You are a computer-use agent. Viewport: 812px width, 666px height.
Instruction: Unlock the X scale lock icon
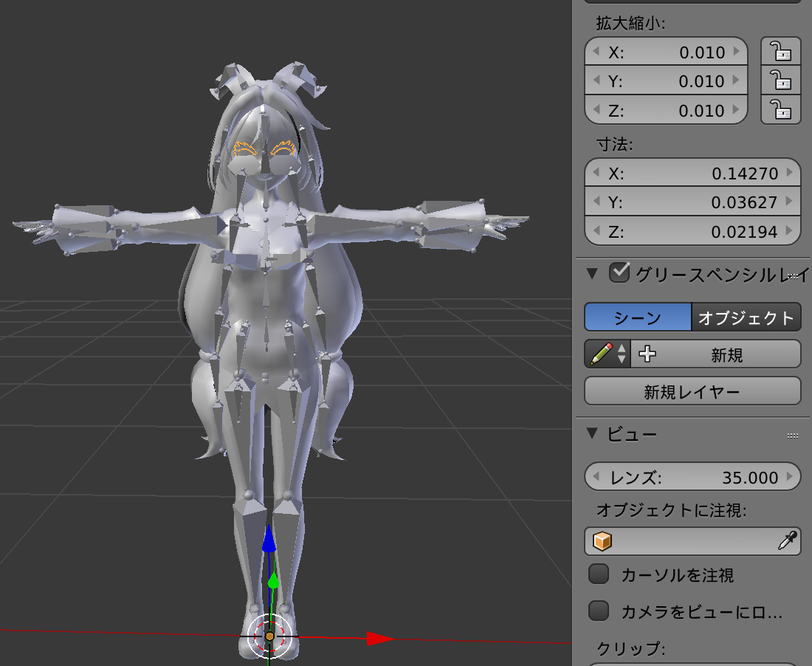tap(780, 52)
